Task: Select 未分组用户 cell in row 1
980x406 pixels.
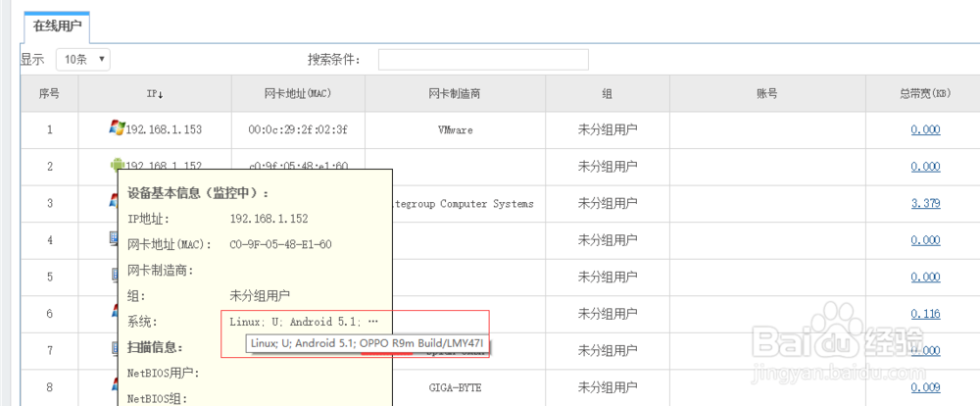Action: [607, 130]
